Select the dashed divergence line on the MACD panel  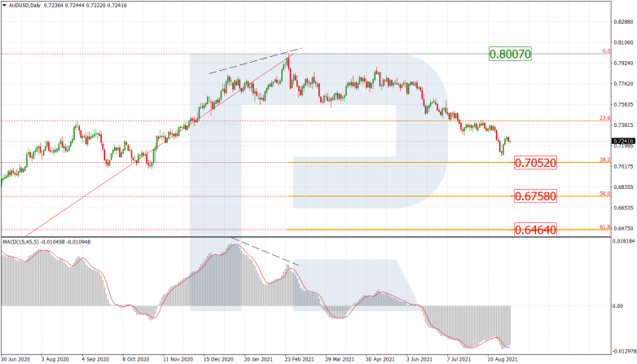pyautogui.click(x=265, y=252)
